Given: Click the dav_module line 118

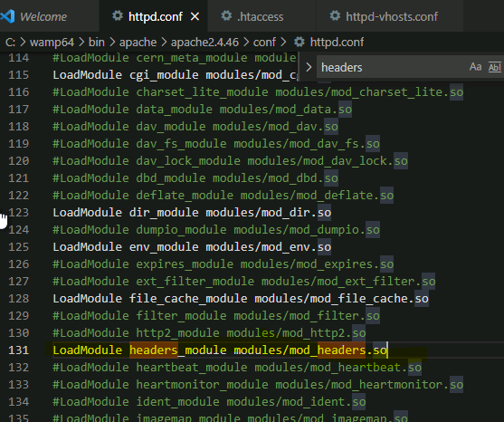Looking at the screenshot, I should (x=195, y=127).
